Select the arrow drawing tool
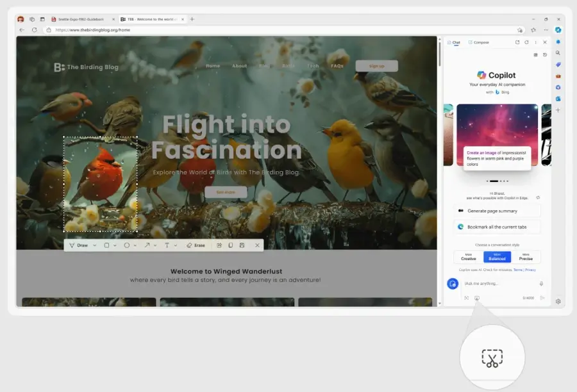The image size is (577, 392). click(x=147, y=245)
